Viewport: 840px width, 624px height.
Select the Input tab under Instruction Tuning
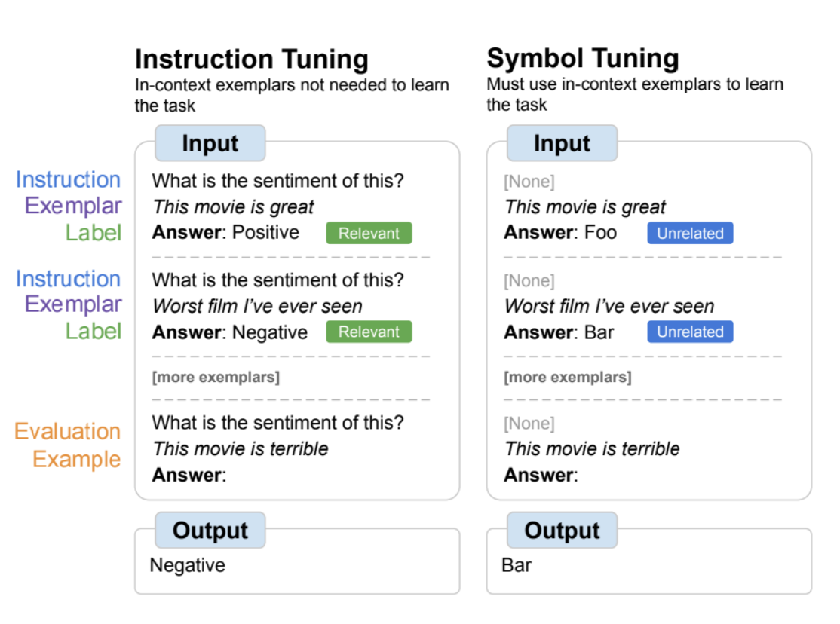(210, 143)
